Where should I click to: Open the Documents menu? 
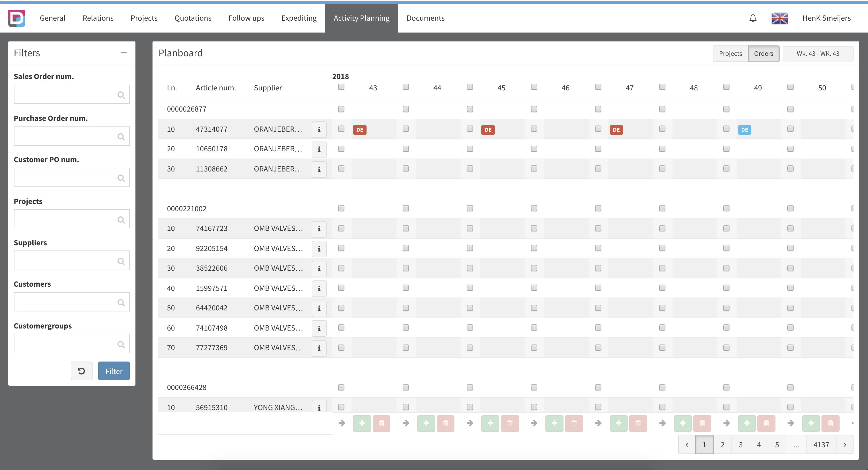click(x=425, y=18)
